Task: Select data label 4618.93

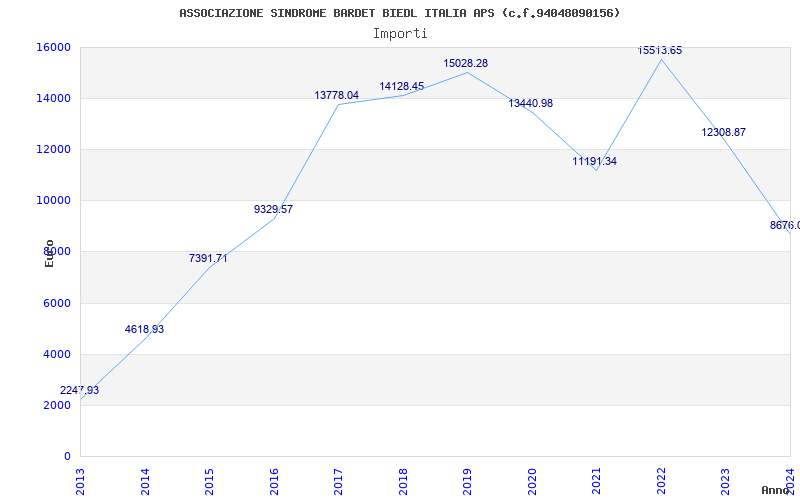Action: pyautogui.click(x=144, y=330)
